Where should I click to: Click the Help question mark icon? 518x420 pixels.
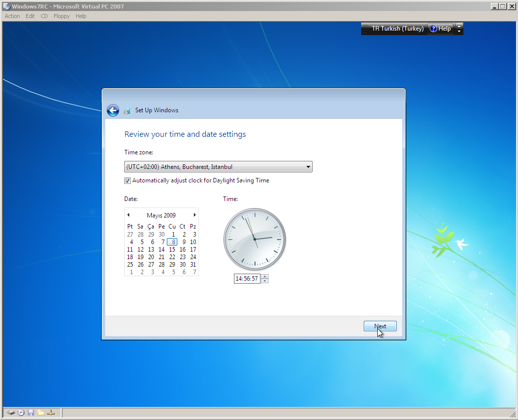click(433, 29)
